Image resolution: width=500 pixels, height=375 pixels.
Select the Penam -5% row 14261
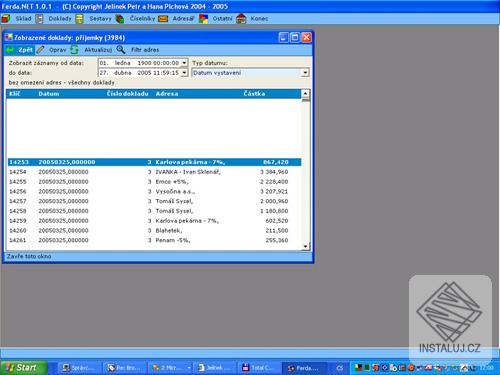[x=154, y=240]
